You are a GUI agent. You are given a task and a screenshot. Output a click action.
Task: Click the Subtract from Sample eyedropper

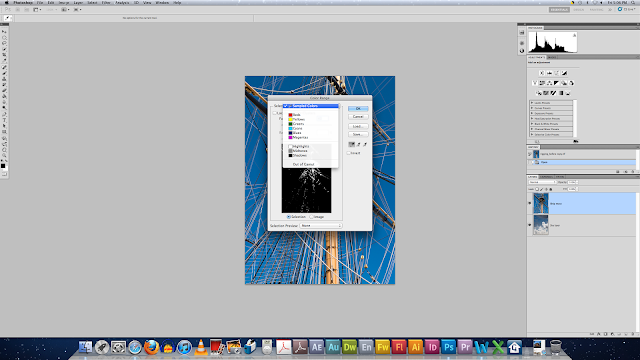365,144
